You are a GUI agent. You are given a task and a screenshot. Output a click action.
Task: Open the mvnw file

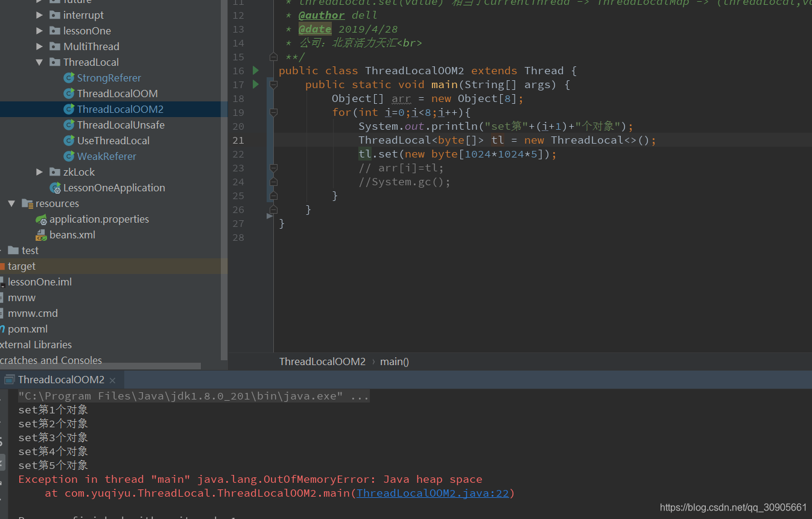22,298
